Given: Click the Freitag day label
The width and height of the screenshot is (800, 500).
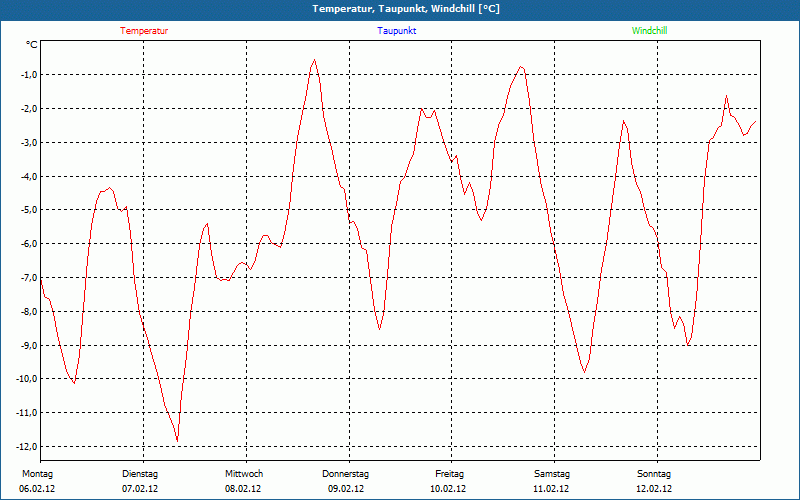Looking at the screenshot, I should tap(449, 474).
